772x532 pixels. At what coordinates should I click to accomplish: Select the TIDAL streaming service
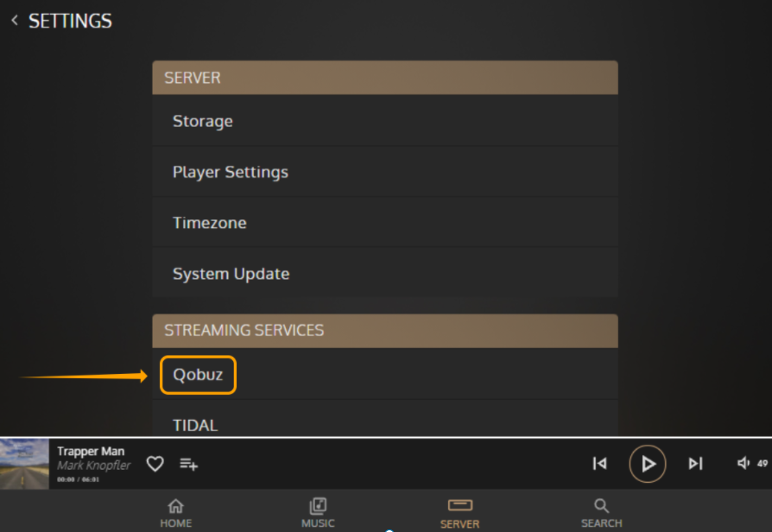pyautogui.click(x=385, y=419)
